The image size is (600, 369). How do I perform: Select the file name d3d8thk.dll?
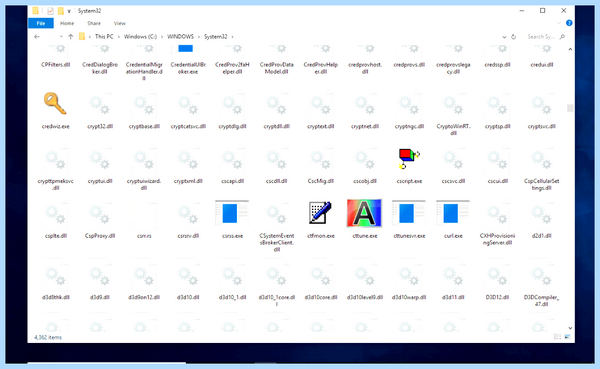click(x=55, y=297)
